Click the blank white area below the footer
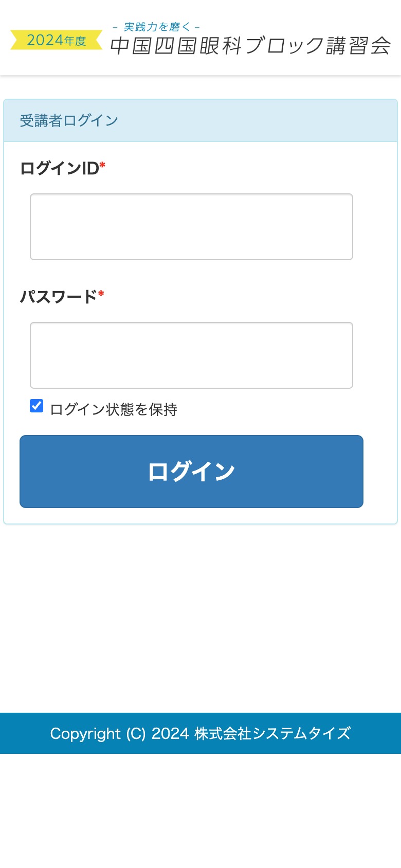401x868 pixels. tap(200, 812)
